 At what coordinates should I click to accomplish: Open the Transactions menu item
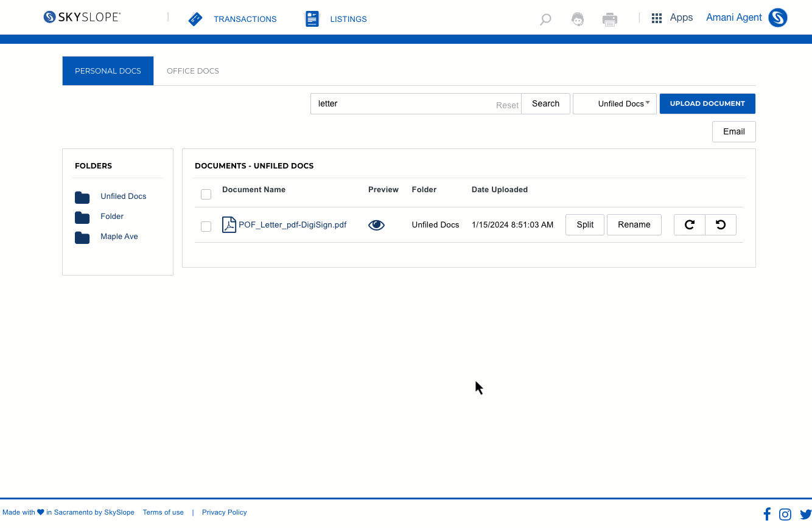[245, 19]
